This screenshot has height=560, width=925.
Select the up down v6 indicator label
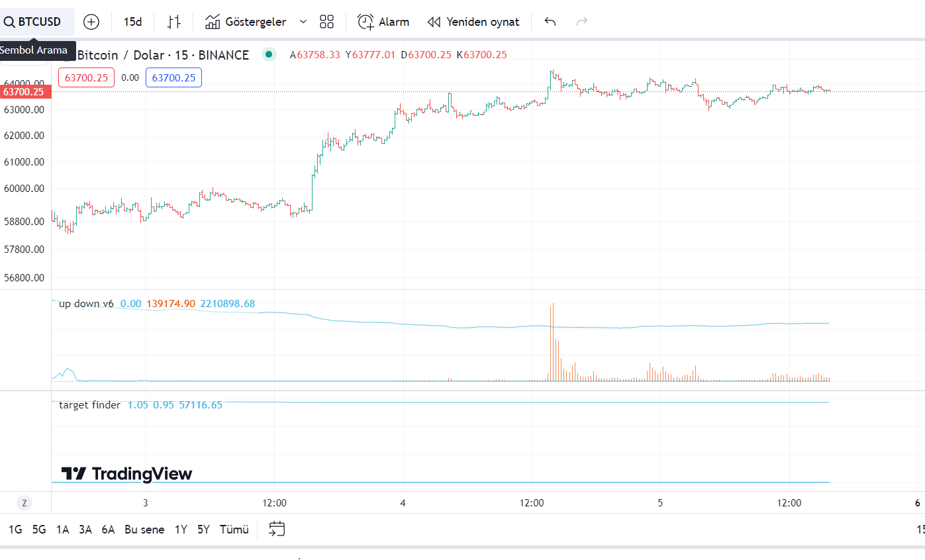click(x=86, y=304)
